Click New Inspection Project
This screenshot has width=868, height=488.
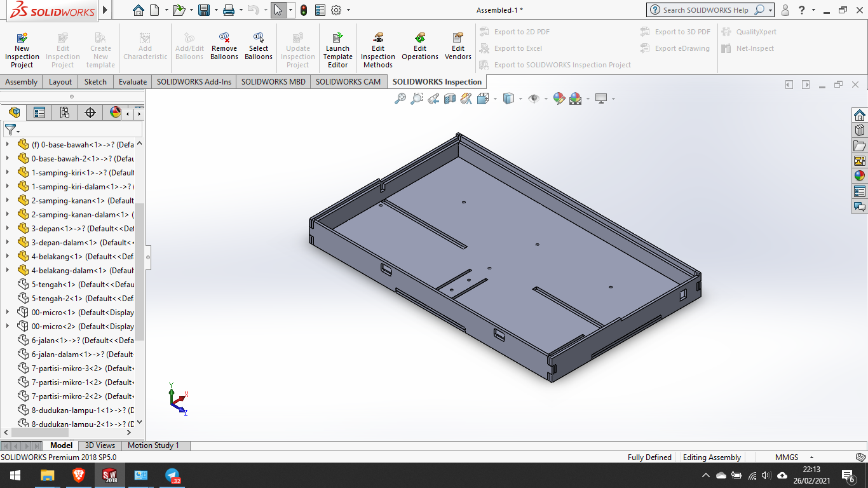point(22,50)
